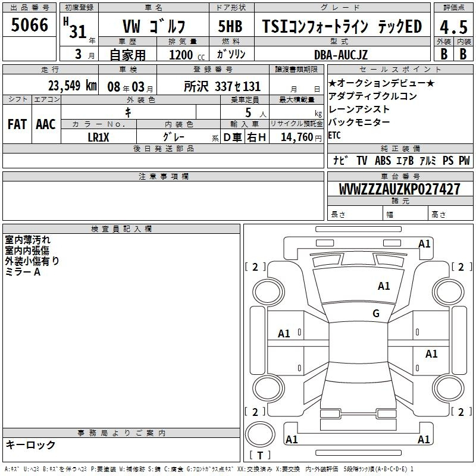
Task: Click sales point バックモニター
Action: tap(359, 123)
